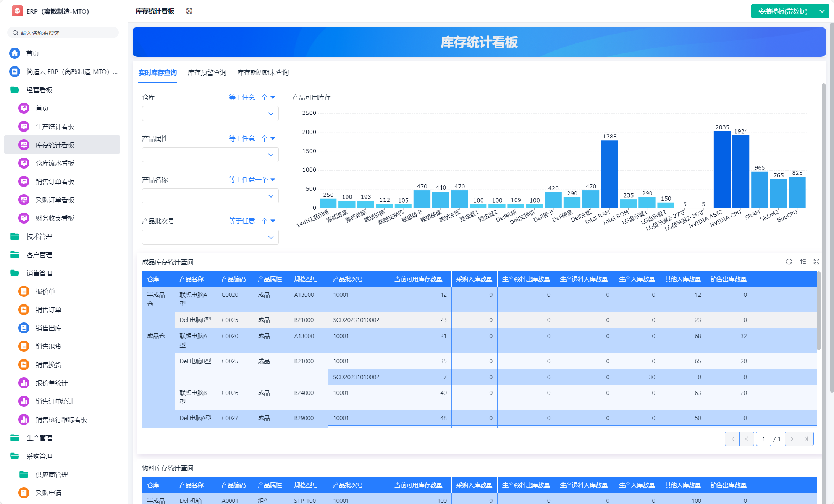This screenshot has height=504, width=834.
Task: Open 销售出库 form in sidebar
Action: (x=48, y=328)
